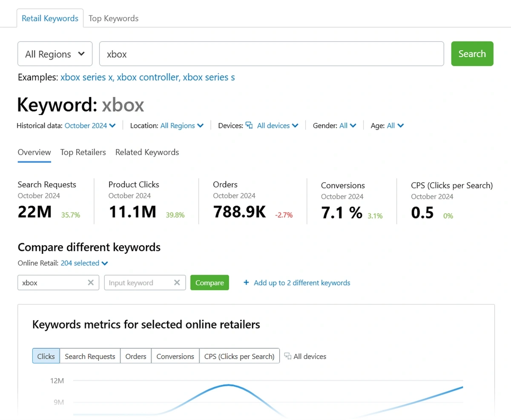Viewport: 511px width, 420px height.
Task: Clear the Input keyword field with X
Action: click(177, 283)
